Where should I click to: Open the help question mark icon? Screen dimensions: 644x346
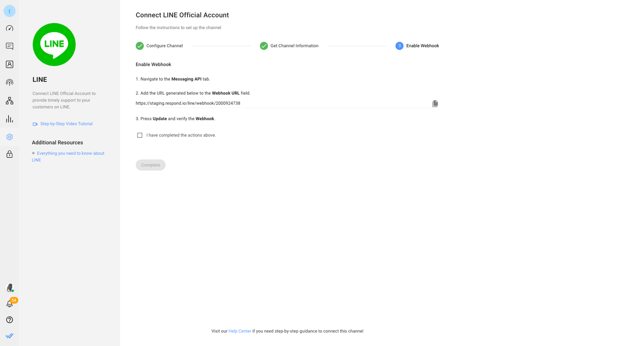10,320
